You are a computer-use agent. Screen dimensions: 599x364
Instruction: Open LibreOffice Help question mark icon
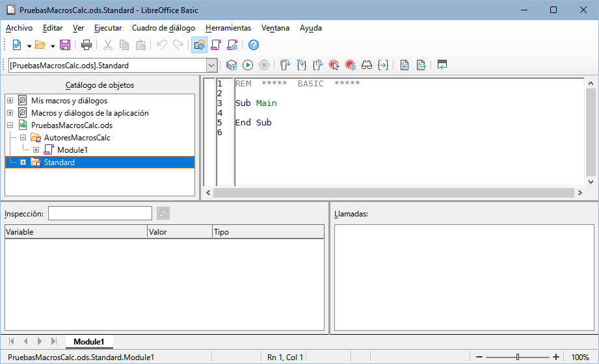point(254,45)
